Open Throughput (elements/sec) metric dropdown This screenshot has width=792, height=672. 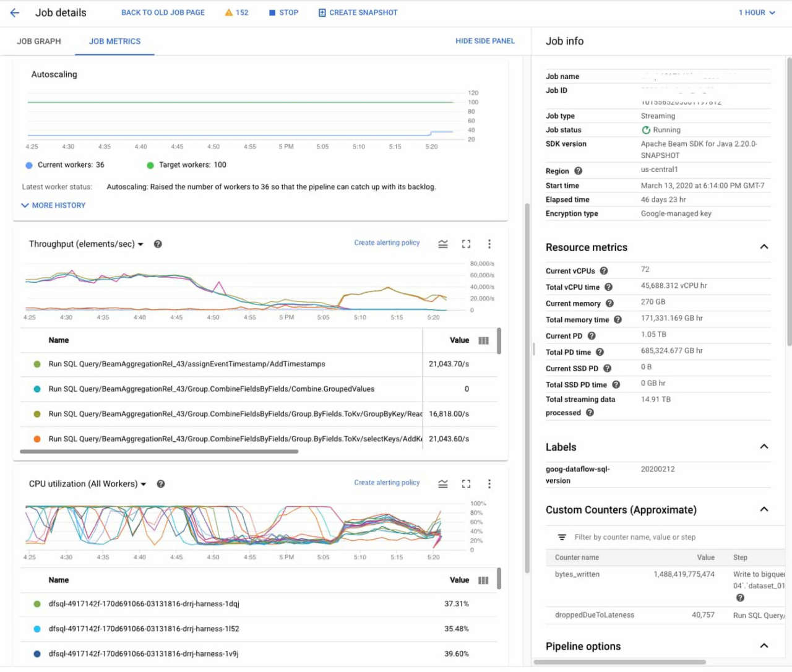[86, 244]
